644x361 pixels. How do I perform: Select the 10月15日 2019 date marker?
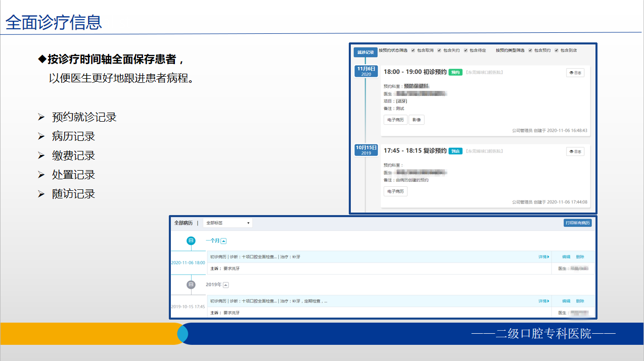coord(366,150)
